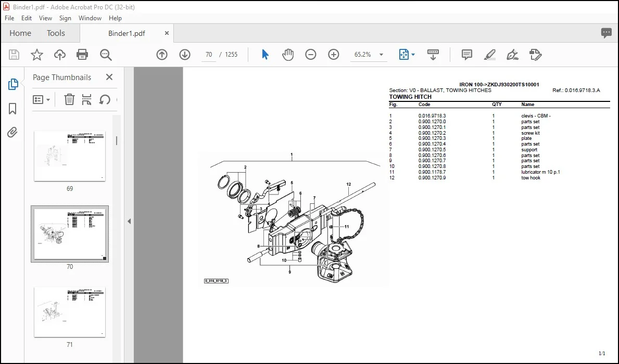Open the zoom level 65.2% dropdown
Viewport: 619px width, 364px height.
coord(382,55)
